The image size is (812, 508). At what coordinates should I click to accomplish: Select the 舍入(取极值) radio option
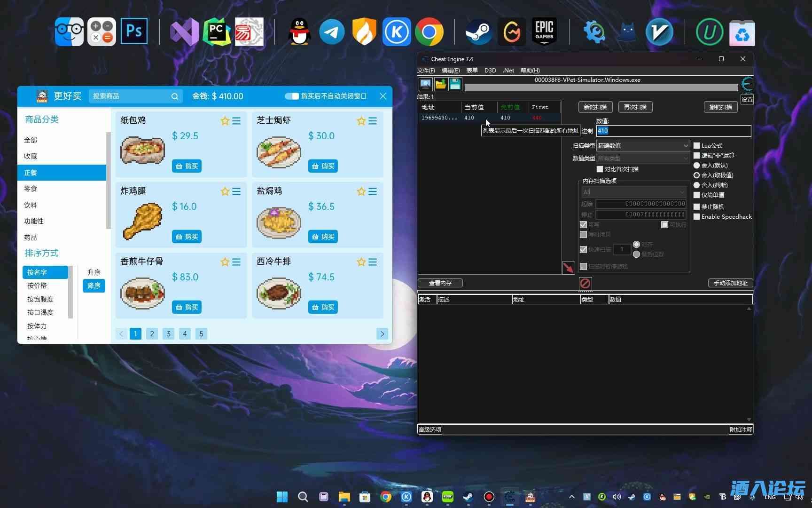point(697,175)
